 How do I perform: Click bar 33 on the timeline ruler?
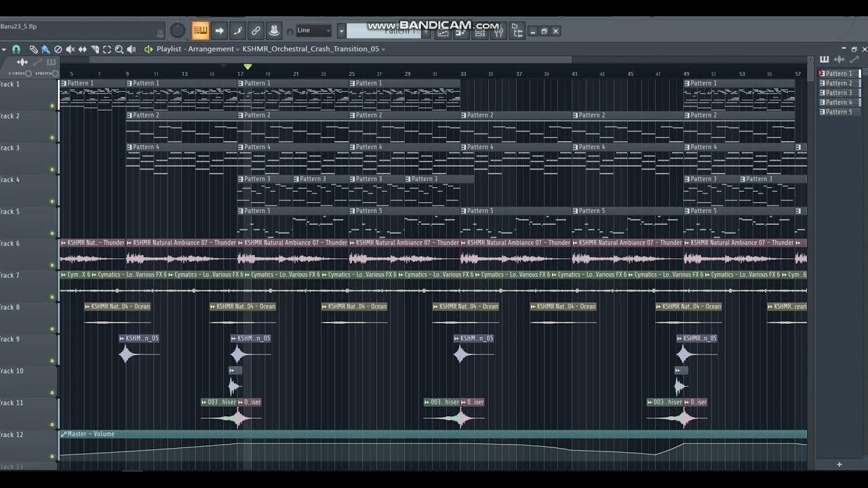463,73
